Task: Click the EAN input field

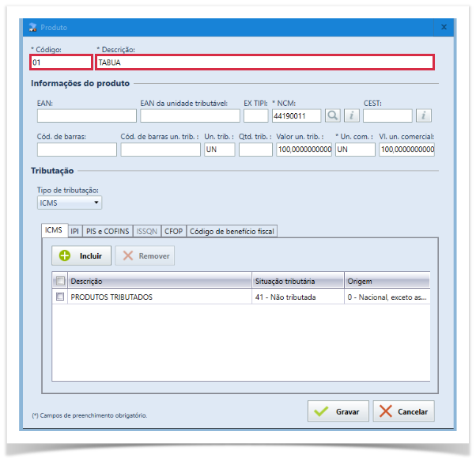Action: (x=87, y=115)
